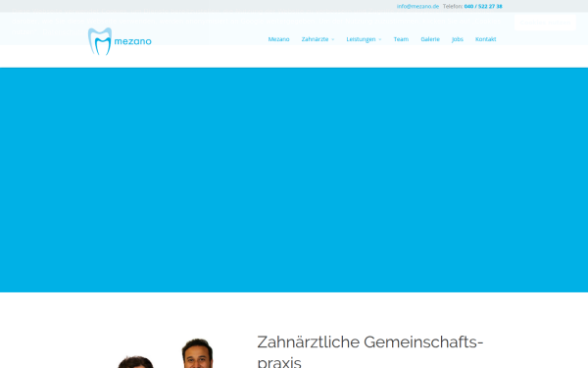Open the Mezano menu item

coord(278,39)
